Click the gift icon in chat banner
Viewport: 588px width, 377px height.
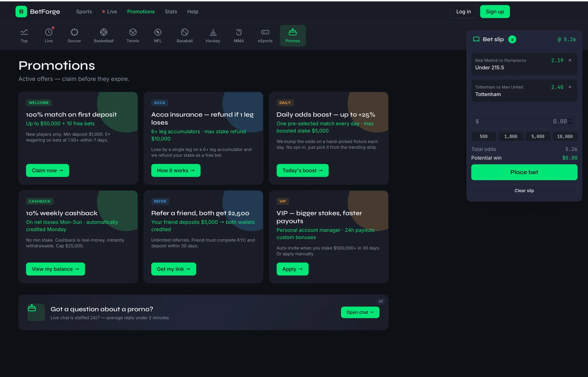pos(32,308)
